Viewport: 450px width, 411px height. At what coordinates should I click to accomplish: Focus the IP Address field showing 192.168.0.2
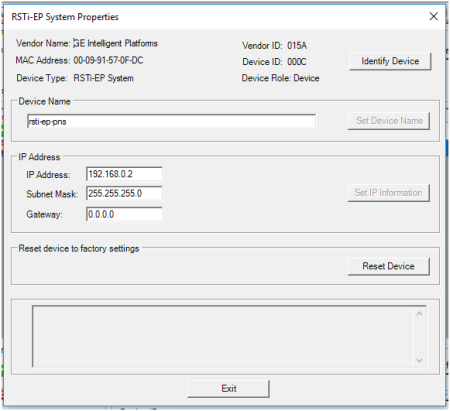coord(124,174)
